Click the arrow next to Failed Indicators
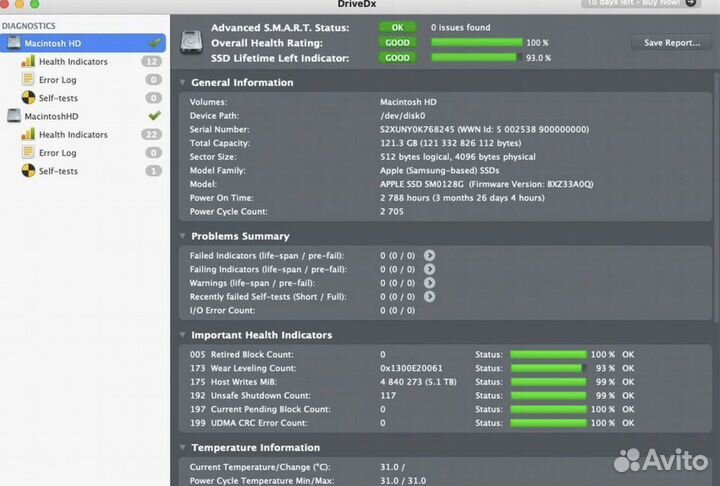The width and height of the screenshot is (720, 486). [429, 255]
